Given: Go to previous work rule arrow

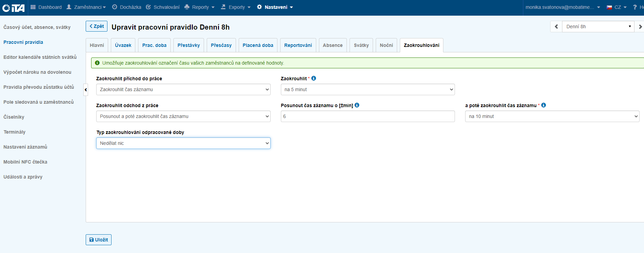Looking at the screenshot, I should [556, 27].
